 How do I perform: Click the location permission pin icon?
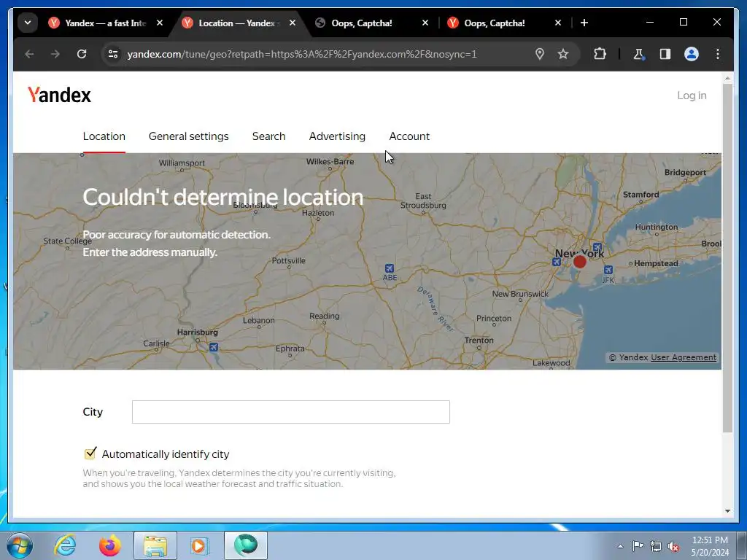[540, 54]
